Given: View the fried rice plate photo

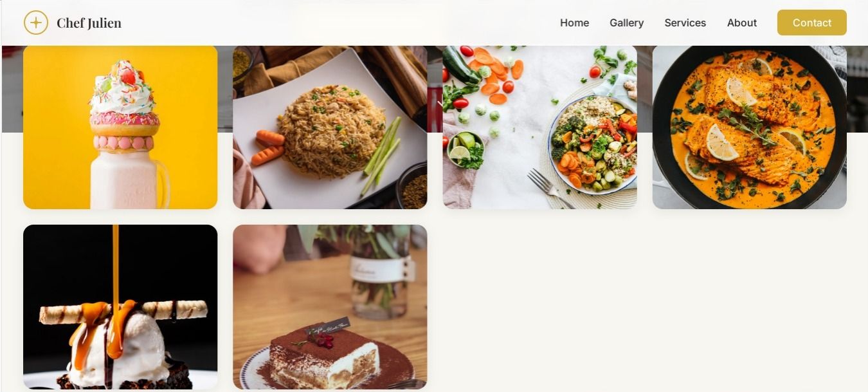Looking at the screenshot, I should [x=330, y=127].
